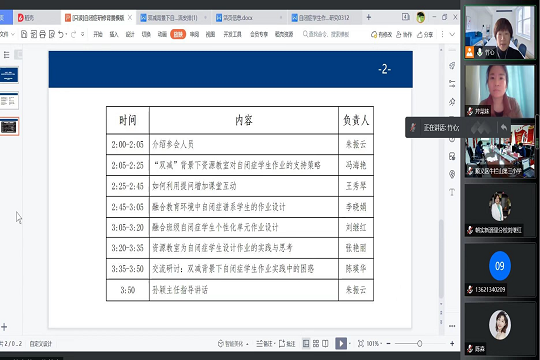Click the 分享 share button
The width and height of the screenshot is (540, 360).
tap(425, 34)
